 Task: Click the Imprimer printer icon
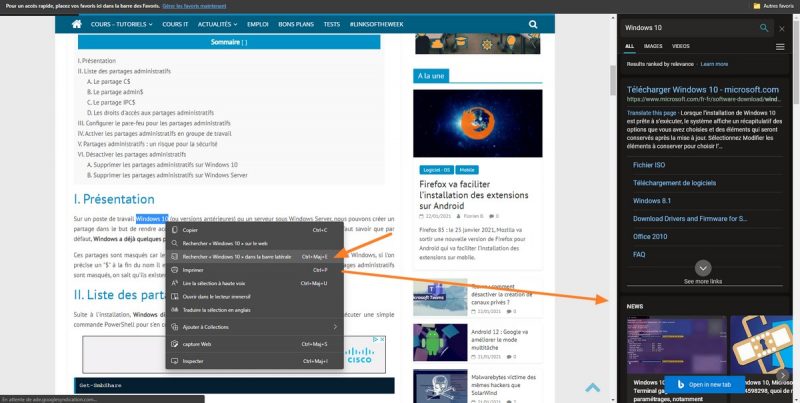(x=174, y=270)
